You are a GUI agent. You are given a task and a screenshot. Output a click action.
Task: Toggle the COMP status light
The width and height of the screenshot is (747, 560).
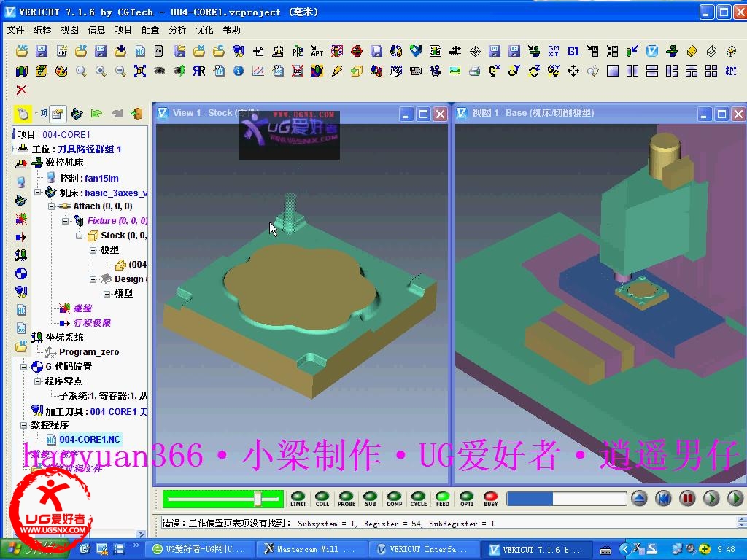(x=395, y=499)
